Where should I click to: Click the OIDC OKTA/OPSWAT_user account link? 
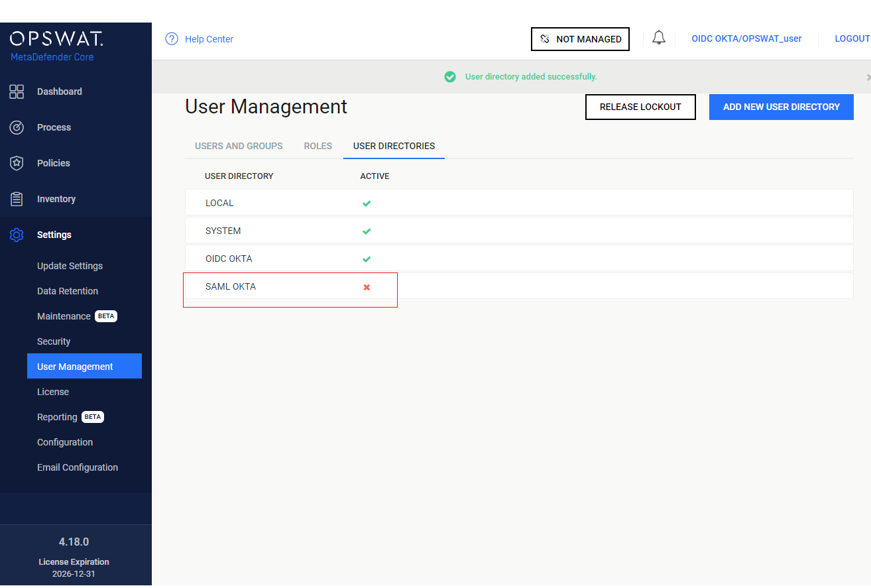tap(746, 38)
